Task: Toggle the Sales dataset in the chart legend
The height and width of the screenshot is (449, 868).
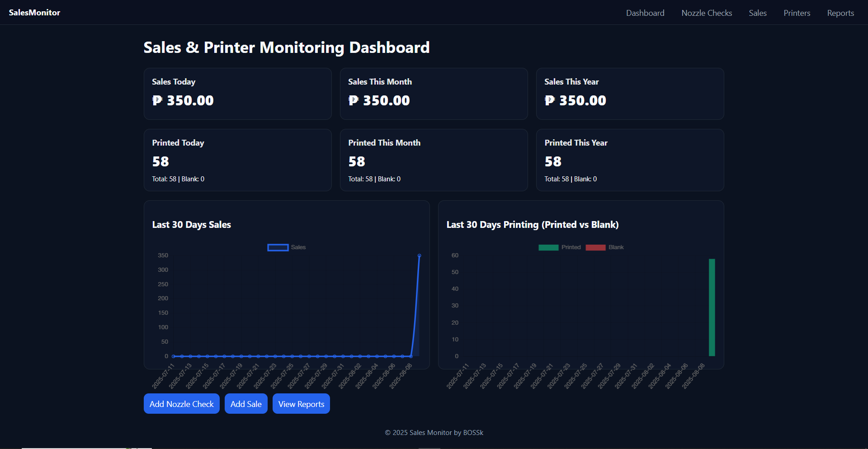Action: tap(298, 247)
